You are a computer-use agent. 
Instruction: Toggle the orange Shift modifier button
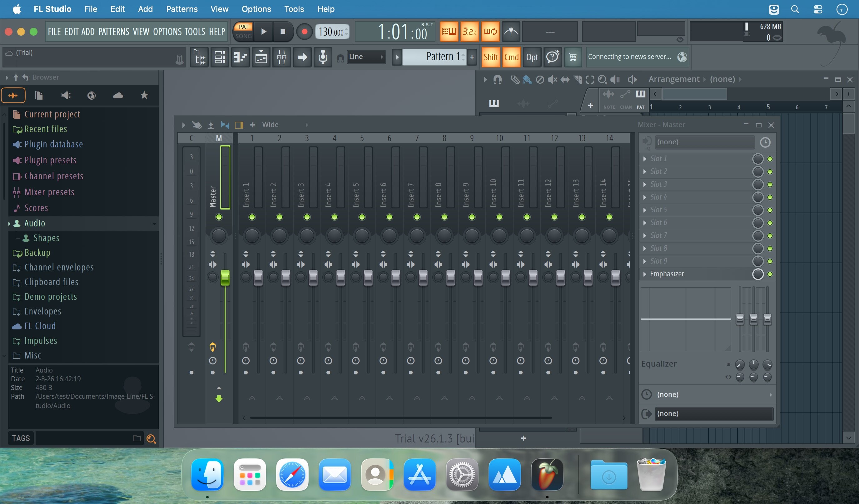[490, 57]
